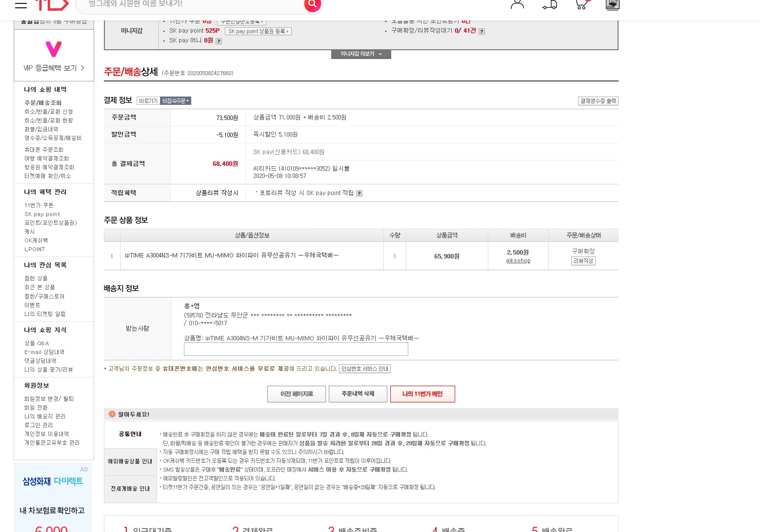Click the help icon next to SK pay 머니

(219, 41)
